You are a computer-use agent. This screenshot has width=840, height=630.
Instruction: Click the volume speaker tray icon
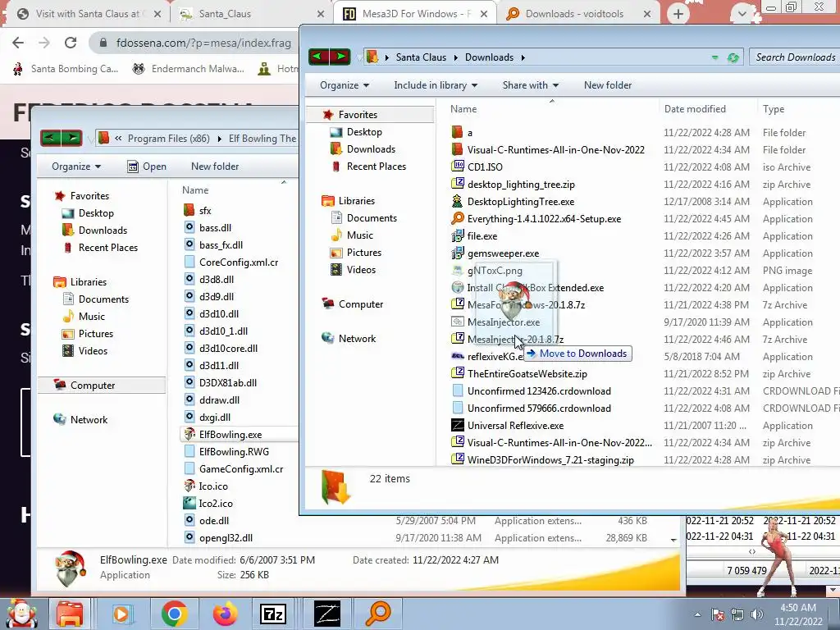click(x=756, y=614)
